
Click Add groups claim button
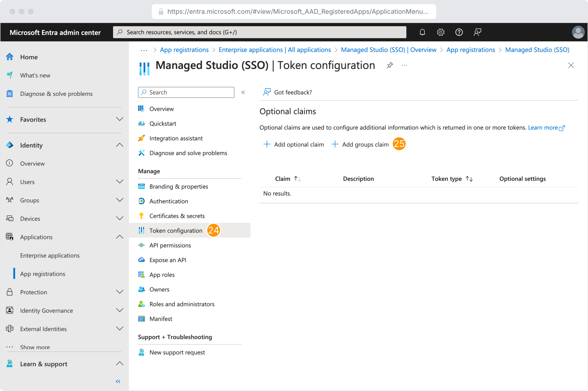coord(360,144)
